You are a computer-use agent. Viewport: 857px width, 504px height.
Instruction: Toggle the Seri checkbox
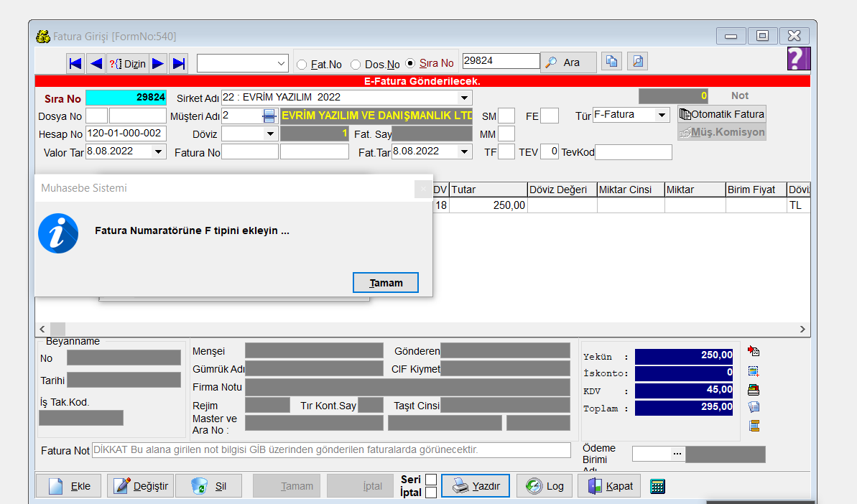pos(431,480)
